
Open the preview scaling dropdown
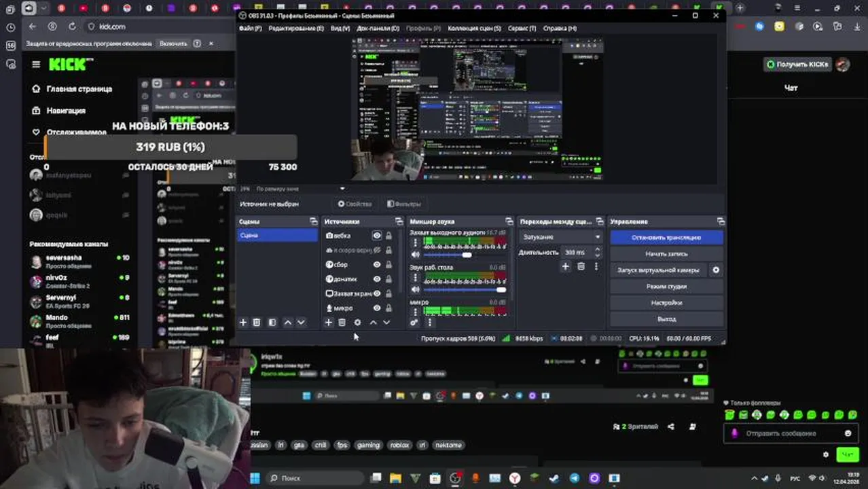(x=299, y=189)
